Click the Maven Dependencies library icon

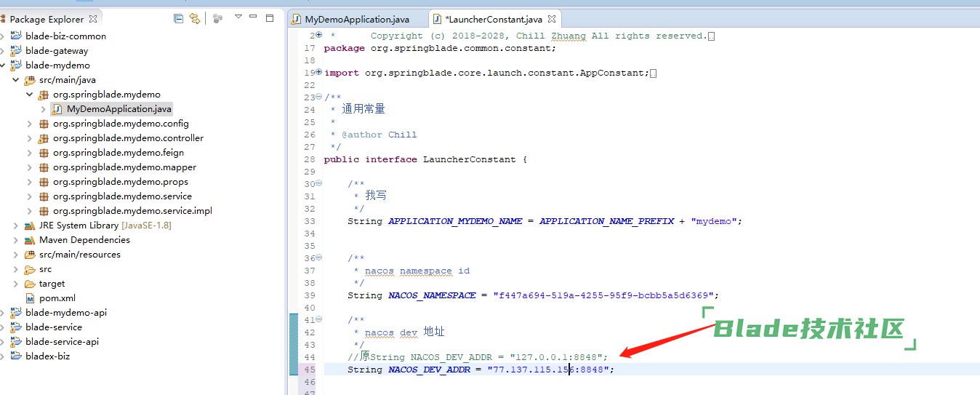coord(30,239)
